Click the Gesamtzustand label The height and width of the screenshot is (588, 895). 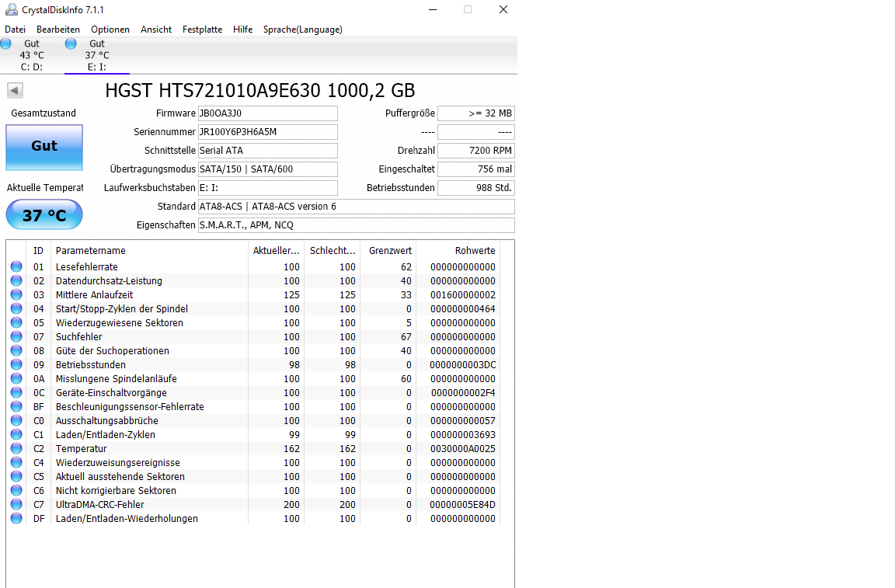click(x=44, y=113)
